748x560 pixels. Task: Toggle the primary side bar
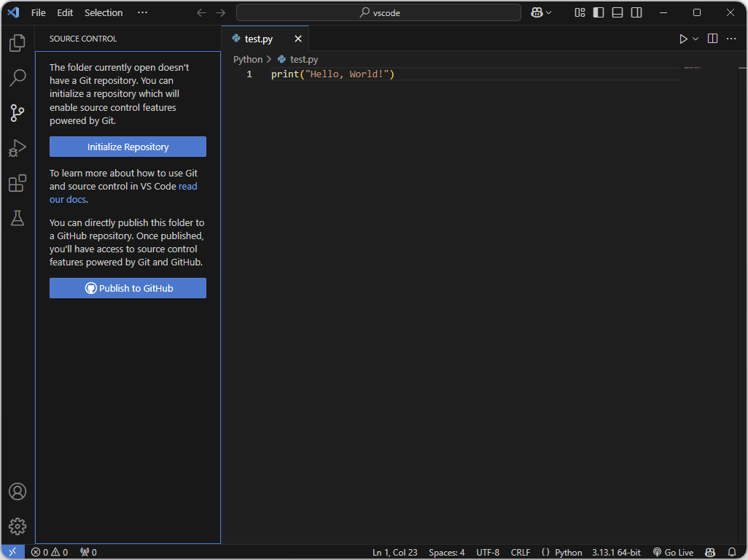(599, 13)
